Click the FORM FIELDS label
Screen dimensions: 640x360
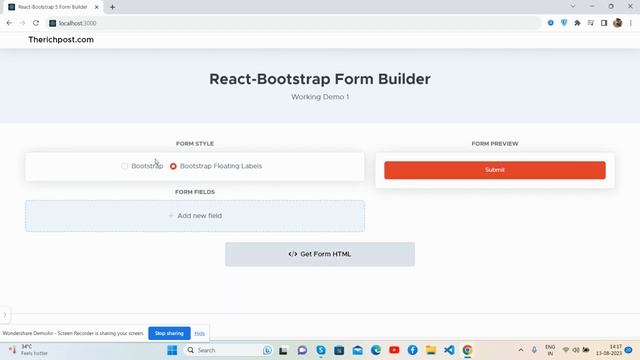click(195, 192)
